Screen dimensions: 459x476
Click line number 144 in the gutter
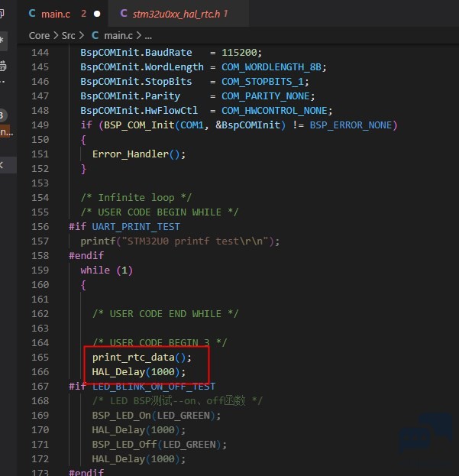(x=40, y=53)
